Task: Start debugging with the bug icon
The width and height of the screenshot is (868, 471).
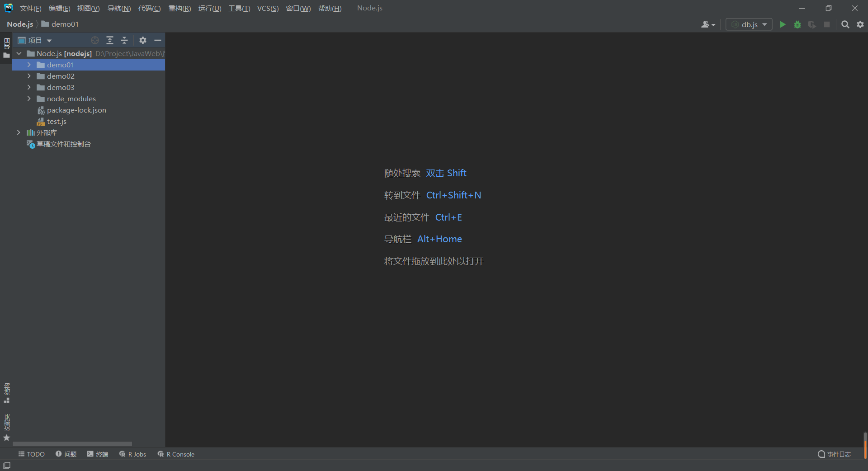Action: pos(797,25)
